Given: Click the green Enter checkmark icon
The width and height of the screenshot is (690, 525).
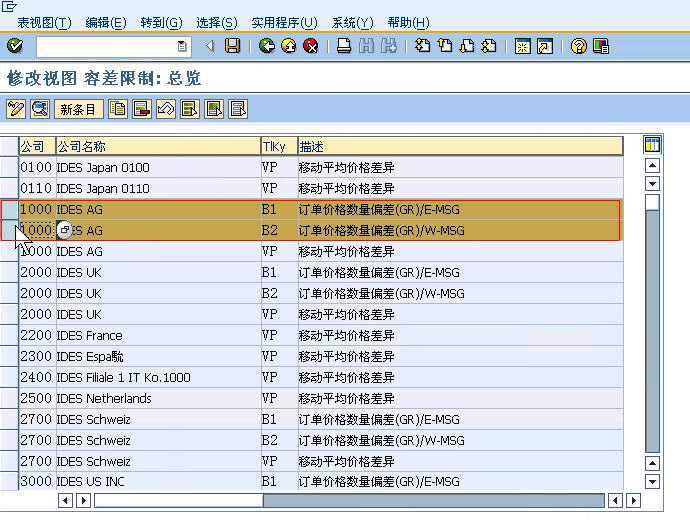Looking at the screenshot, I should [14, 46].
